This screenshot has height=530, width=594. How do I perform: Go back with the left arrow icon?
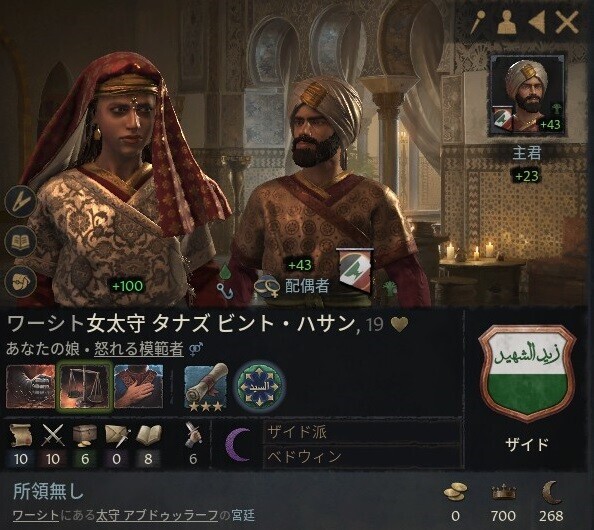pyautogui.click(x=536, y=22)
